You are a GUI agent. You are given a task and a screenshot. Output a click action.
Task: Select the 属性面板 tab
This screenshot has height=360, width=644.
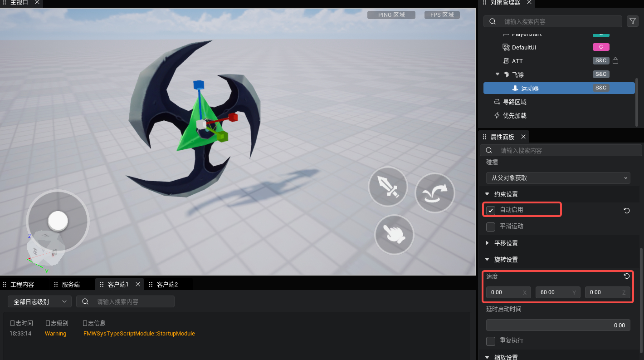503,137
